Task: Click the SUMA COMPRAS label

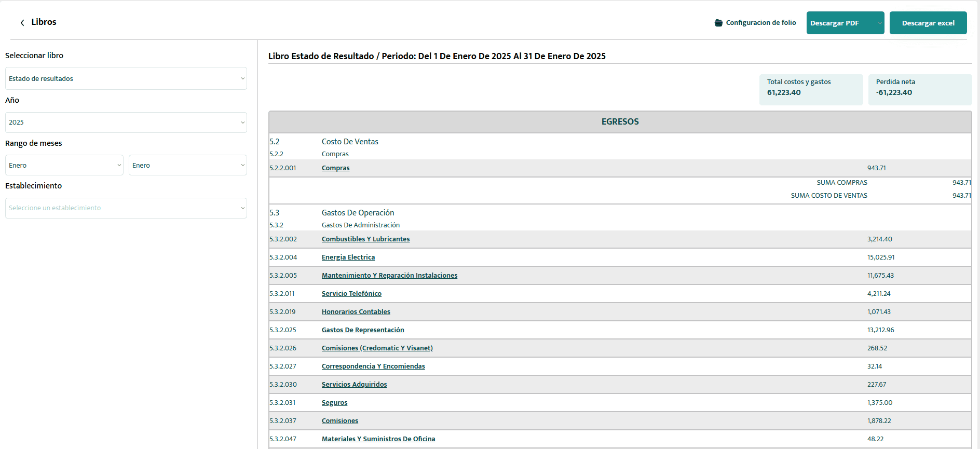Action: pyautogui.click(x=842, y=183)
